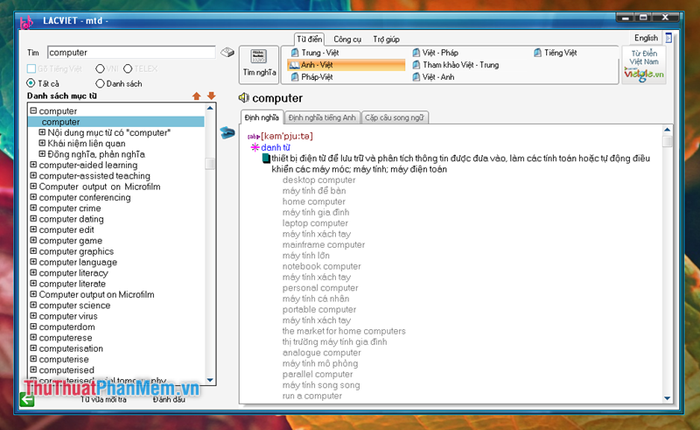Select the Danh sách radio button

[100, 83]
